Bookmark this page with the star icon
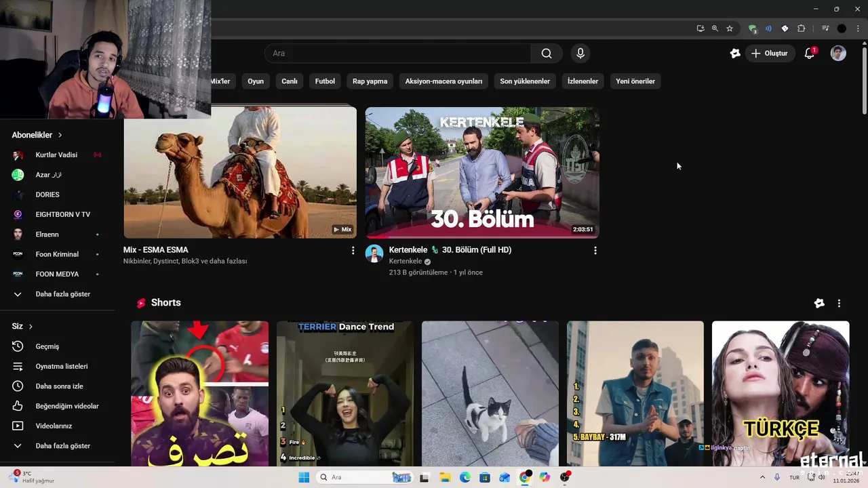Image resolution: width=868 pixels, height=488 pixels. click(730, 28)
